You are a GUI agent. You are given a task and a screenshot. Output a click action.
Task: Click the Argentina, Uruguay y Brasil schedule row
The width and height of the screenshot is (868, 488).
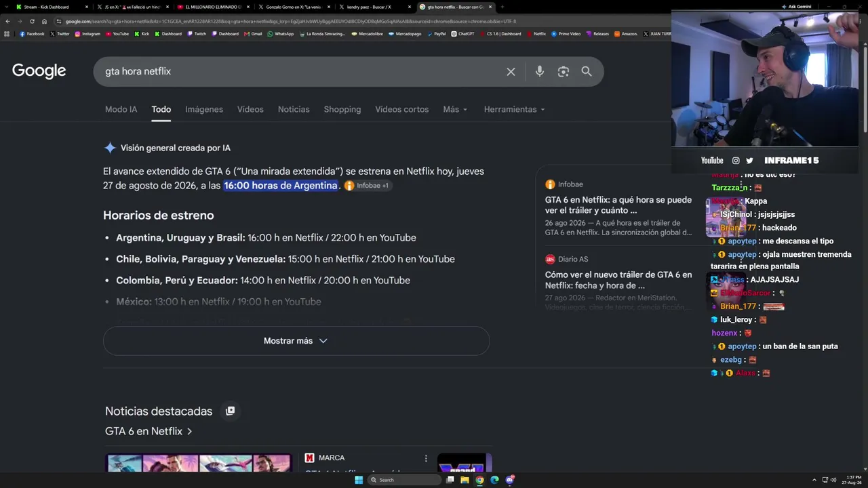266,238
